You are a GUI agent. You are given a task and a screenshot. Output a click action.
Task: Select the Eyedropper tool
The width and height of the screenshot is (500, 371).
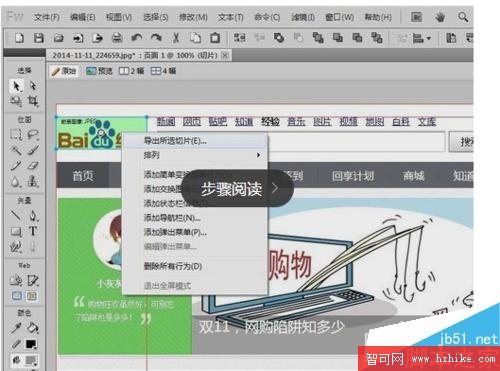click(x=16, y=328)
